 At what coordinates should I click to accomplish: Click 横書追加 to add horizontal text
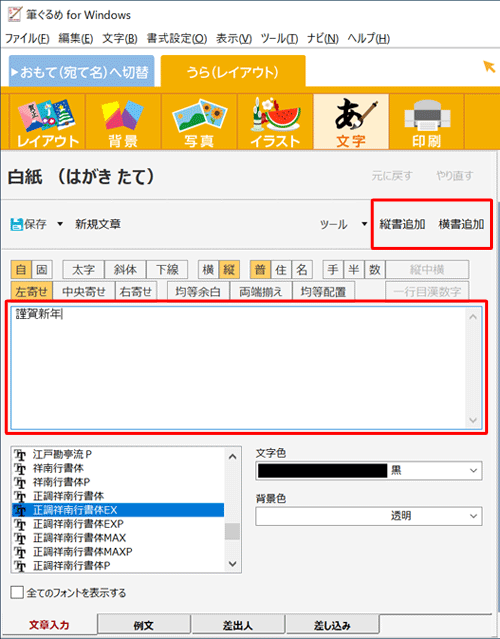coord(461,224)
